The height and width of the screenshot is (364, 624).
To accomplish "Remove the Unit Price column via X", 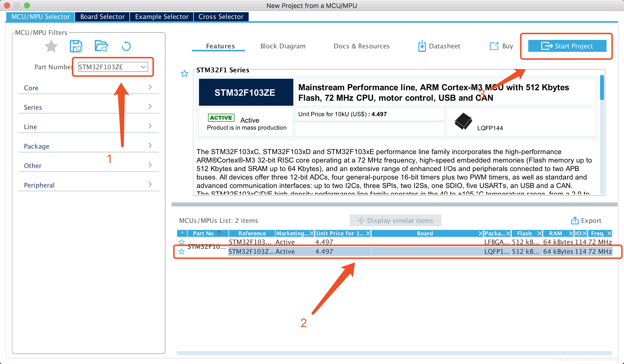I will (368, 233).
